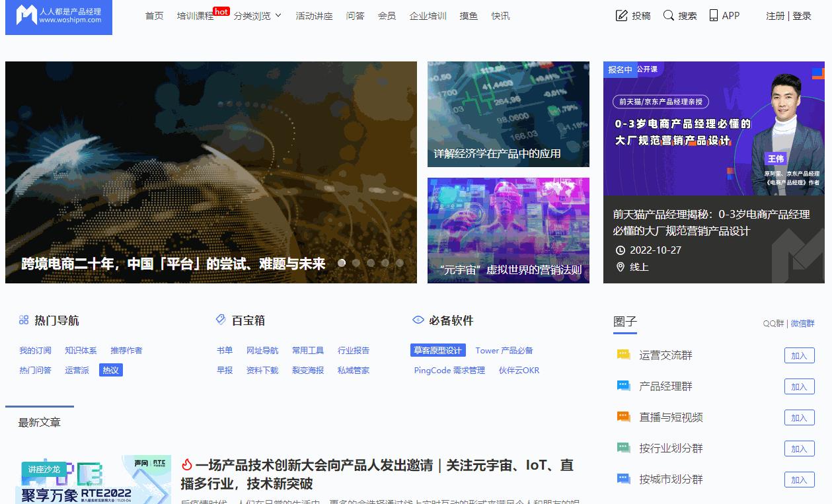The height and width of the screenshot is (504, 832).
Task: Open the 元宇宙虚拟世界的营销法则 thumbnail
Action: (508, 231)
